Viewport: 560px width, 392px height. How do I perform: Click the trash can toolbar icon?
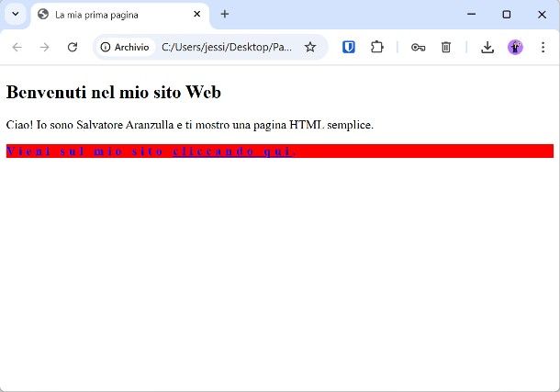click(x=446, y=47)
